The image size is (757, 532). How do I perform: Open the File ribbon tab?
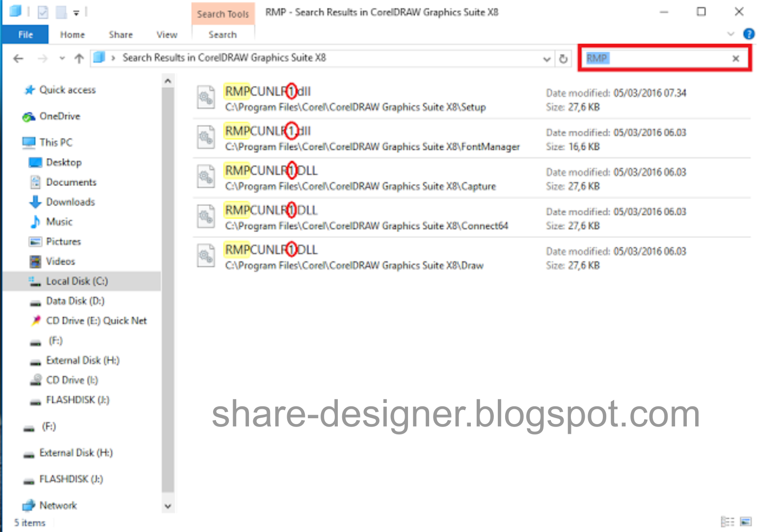point(25,35)
